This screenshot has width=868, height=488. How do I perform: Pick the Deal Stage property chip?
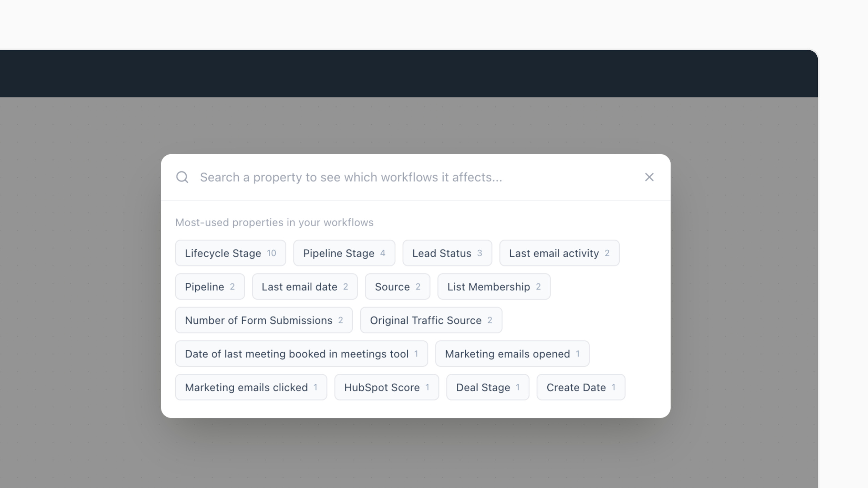pyautogui.click(x=487, y=387)
